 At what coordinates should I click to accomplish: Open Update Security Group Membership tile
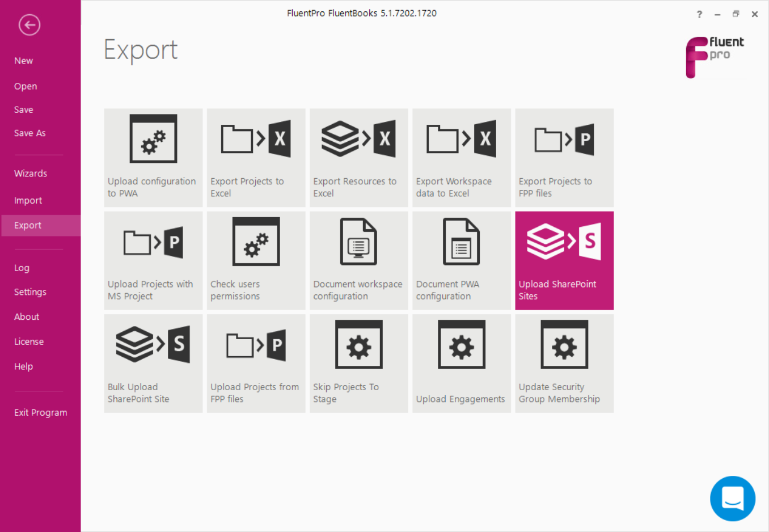pos(564,363)
